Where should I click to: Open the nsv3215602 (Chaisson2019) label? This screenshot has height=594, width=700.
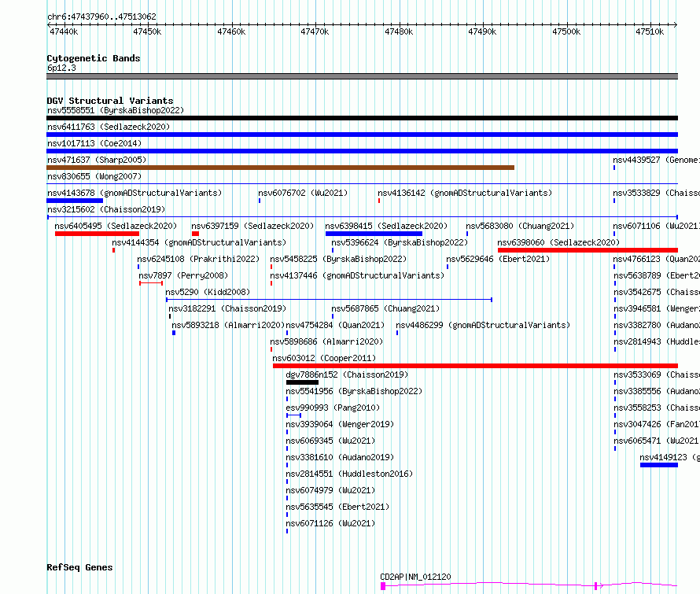pos(106,209)
